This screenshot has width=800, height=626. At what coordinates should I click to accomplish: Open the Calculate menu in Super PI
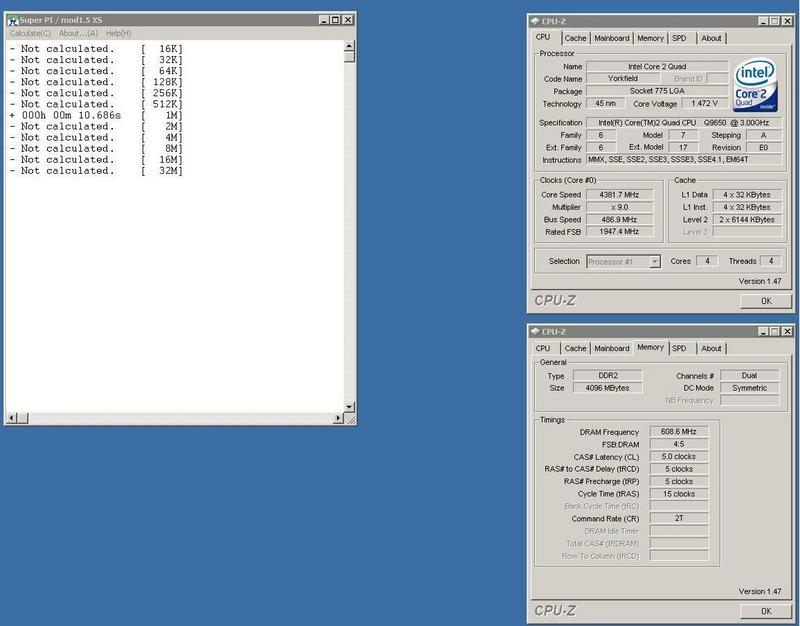tap(30, 33)
